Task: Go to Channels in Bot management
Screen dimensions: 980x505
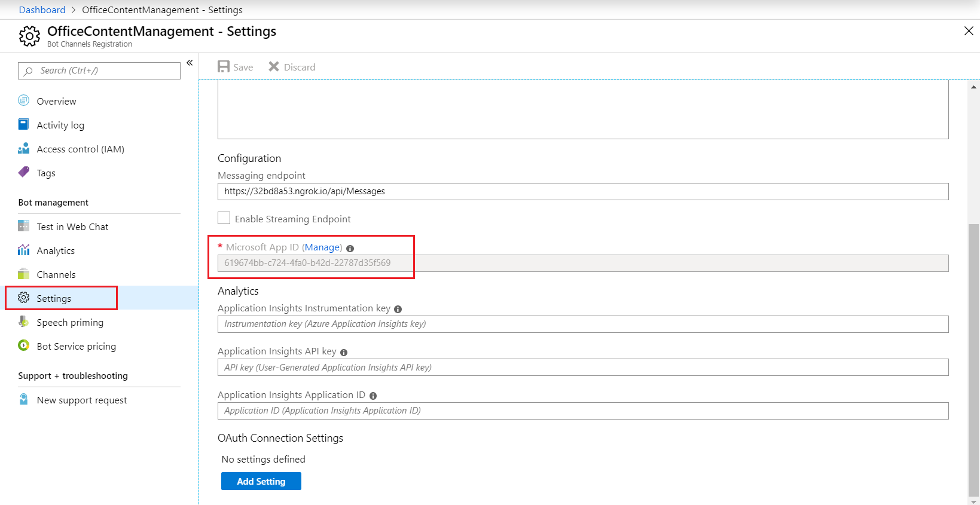Action: coord(56,274)
